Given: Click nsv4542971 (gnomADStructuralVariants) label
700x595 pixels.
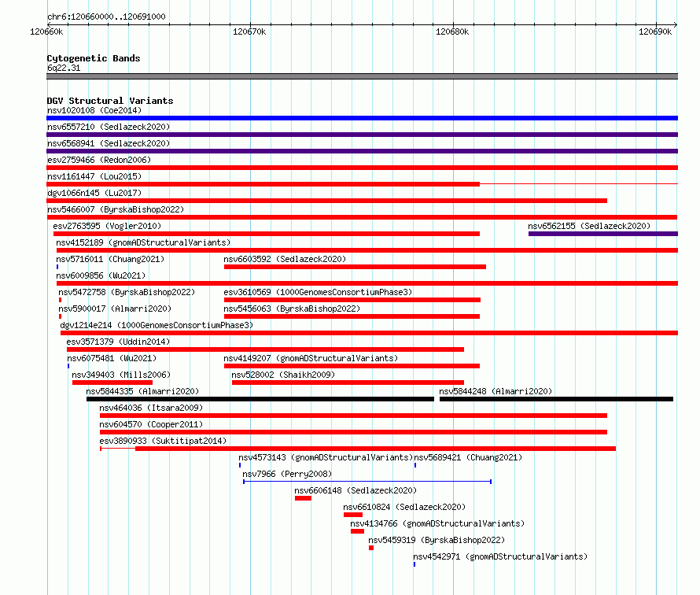Looking at the screenshot, I should coord(500,556).
